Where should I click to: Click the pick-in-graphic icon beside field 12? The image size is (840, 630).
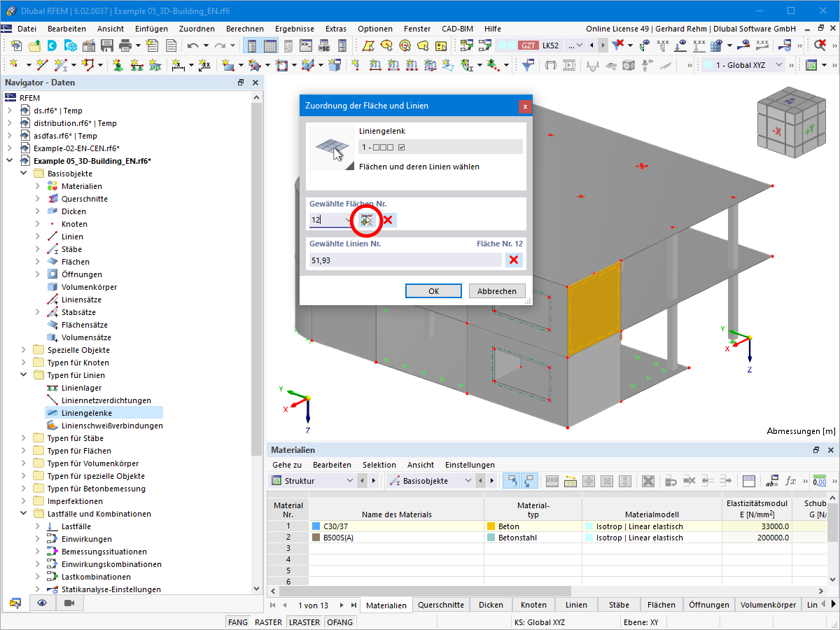(367, 220)
